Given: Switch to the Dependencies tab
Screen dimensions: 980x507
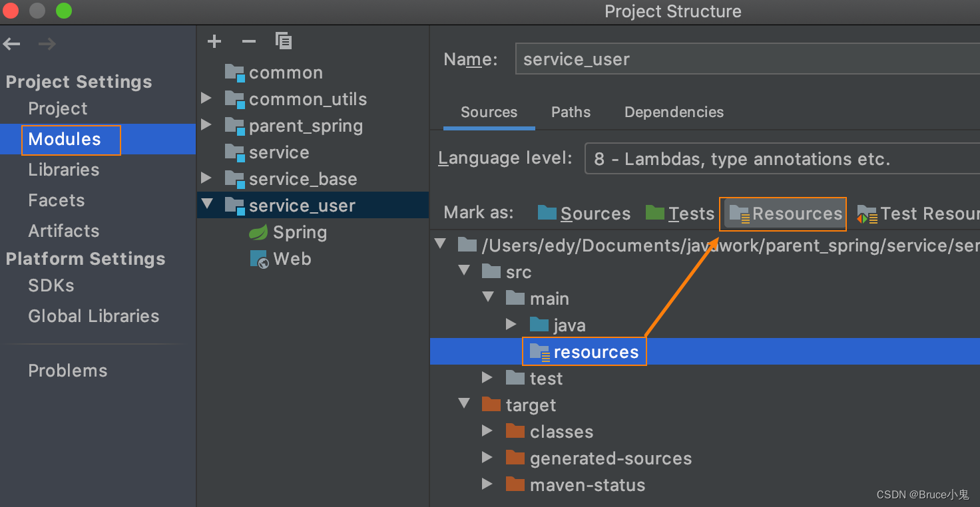Looking at the screenshot, I should tap(674, 112).
